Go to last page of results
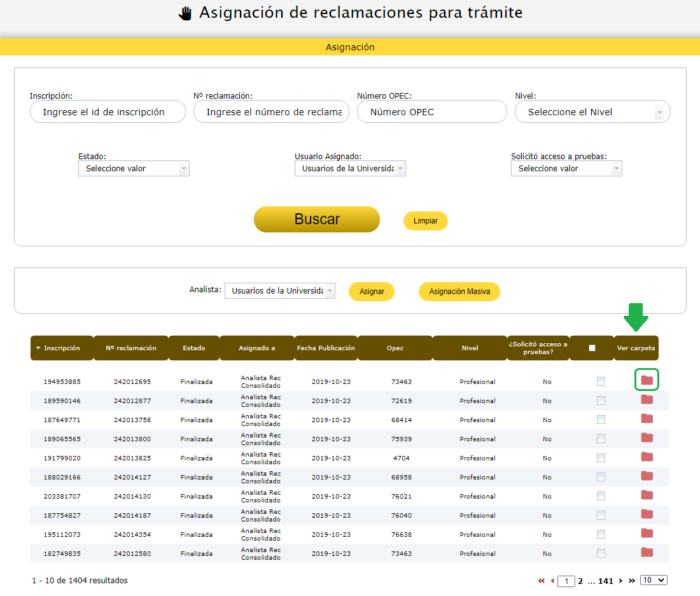Viewport: 700px width, 596px height. coord(632,581)
